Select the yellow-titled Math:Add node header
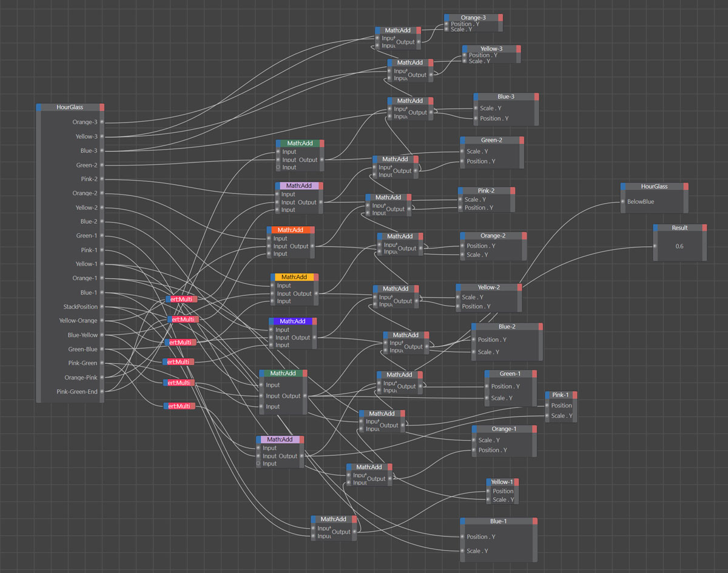 (x=294, y=277)
